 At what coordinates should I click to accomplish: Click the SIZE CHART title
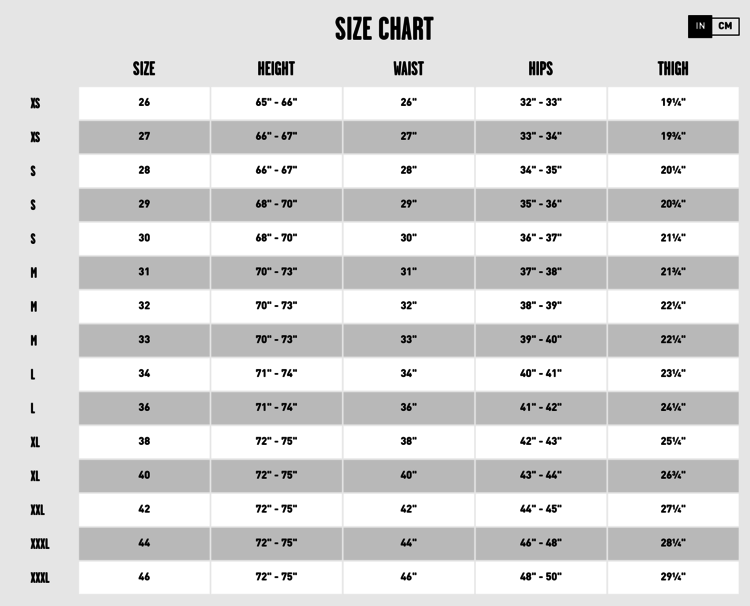(x=384, y=29)
